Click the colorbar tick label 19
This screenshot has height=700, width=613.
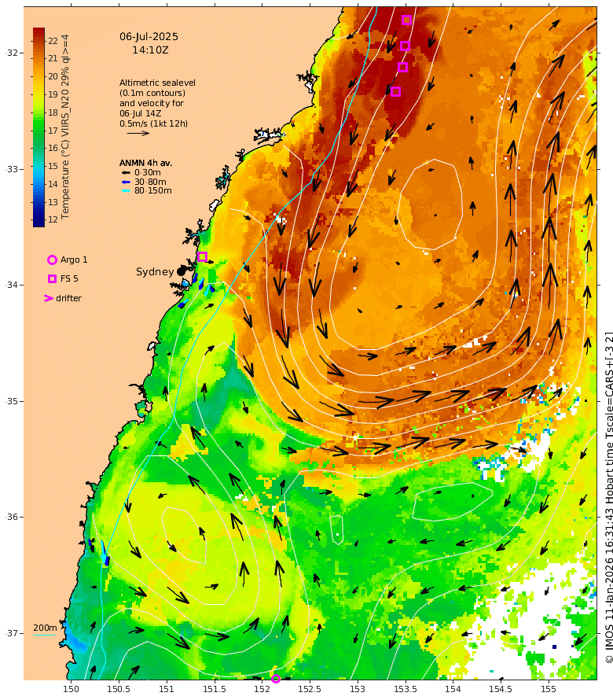[x=53, y=94]
